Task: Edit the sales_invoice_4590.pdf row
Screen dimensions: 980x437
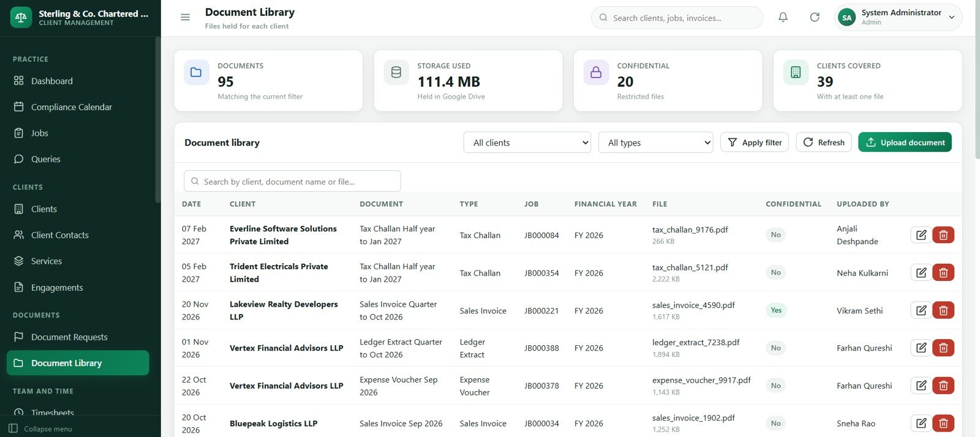Action: 921,310
